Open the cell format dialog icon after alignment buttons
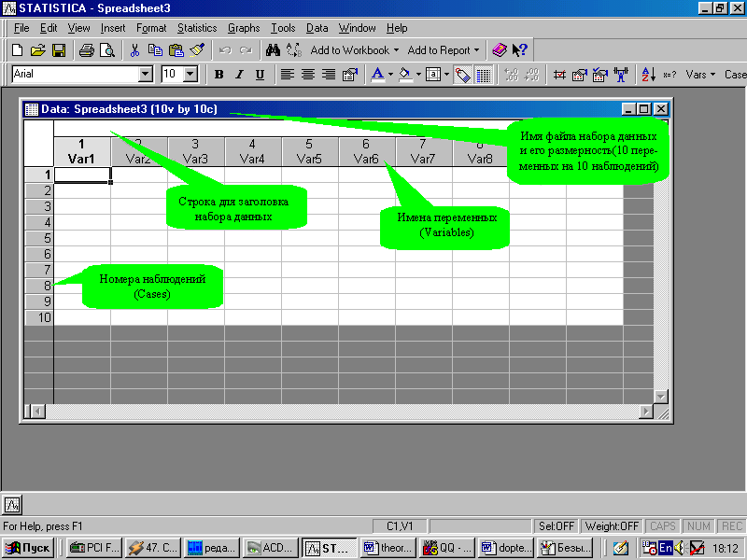The width and height of the screenshot is (747, 560). click(x=349, y=75)
